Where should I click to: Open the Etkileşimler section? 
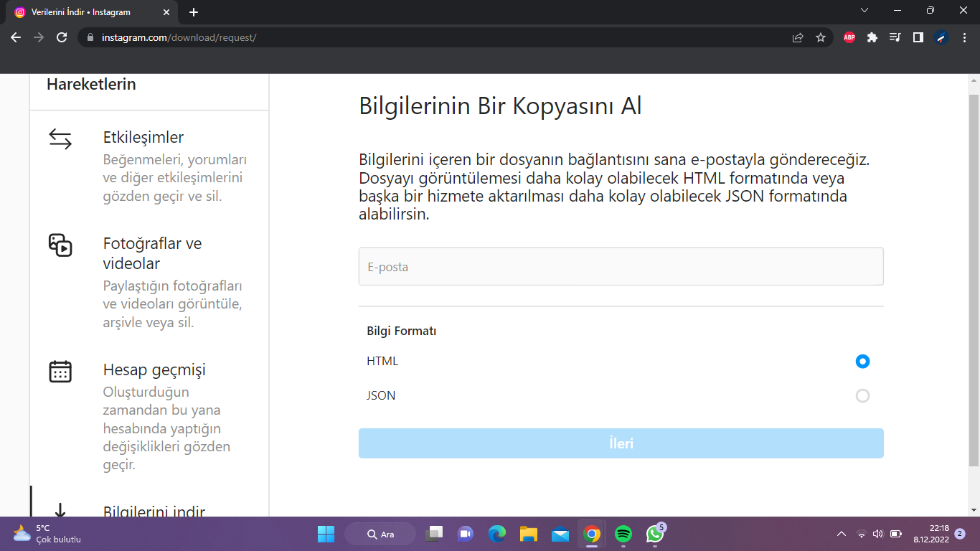pyautogui.click(x=149, y=165)
